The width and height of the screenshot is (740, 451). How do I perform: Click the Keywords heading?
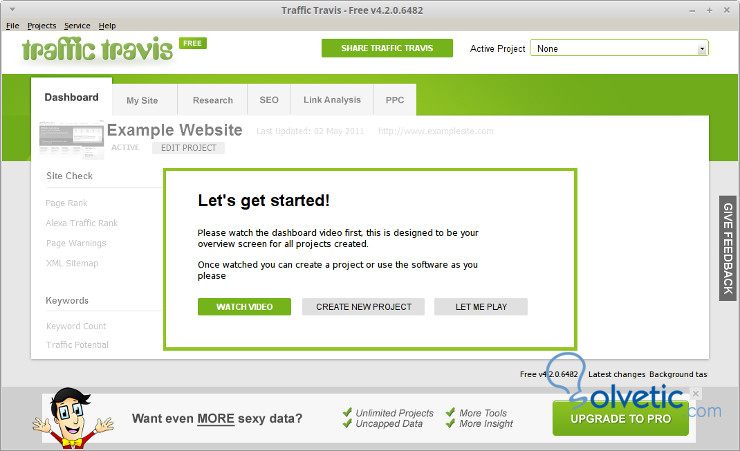coord(67,301)
